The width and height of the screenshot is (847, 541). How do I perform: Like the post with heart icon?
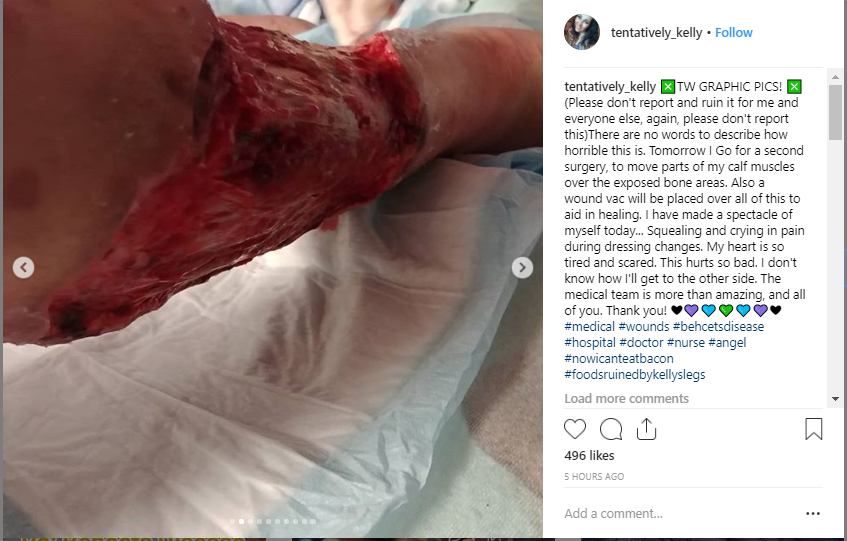tap(575, 429)
